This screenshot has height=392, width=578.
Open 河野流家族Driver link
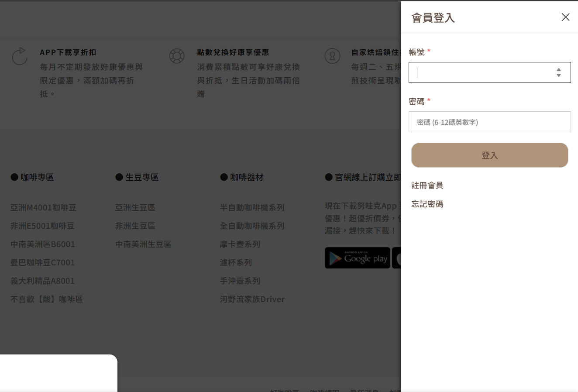252,299
